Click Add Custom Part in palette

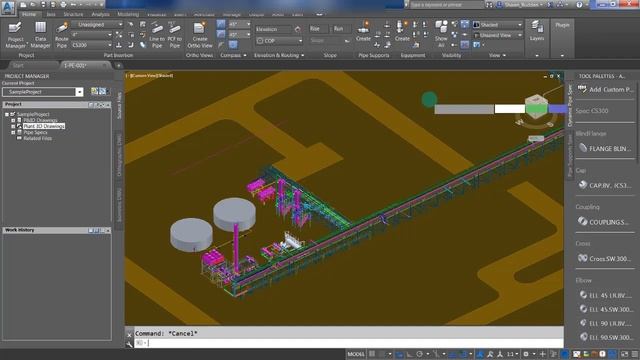[605, 89]
